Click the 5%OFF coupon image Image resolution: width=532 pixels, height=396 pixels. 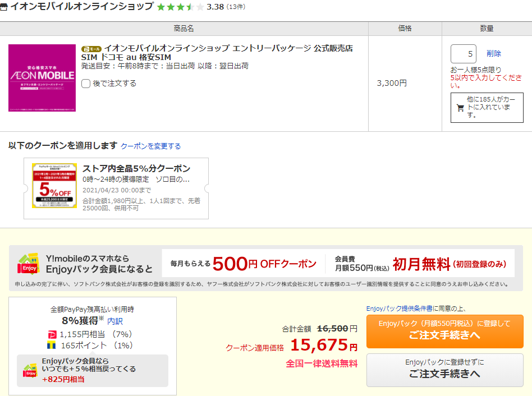pyautogui.click(x=54, y=186)
